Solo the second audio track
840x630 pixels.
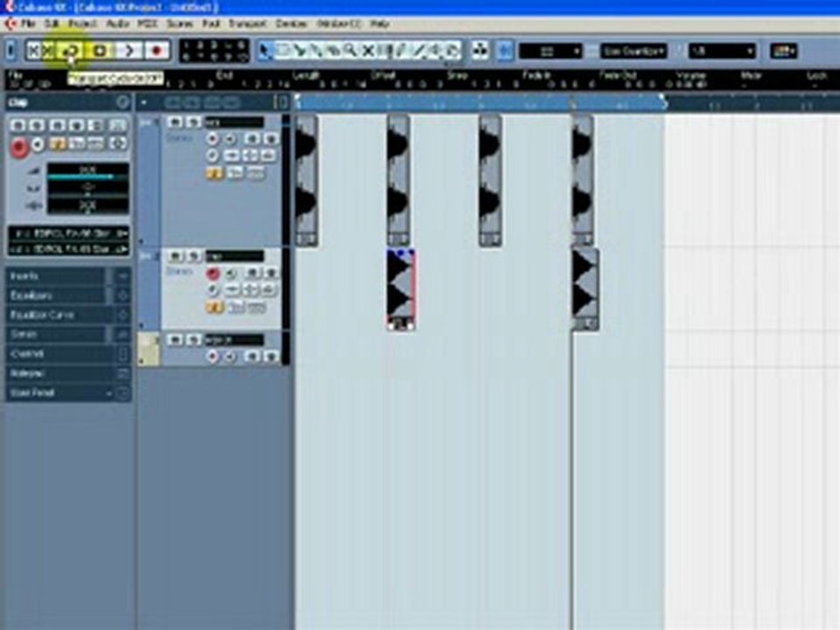(193, 256)
